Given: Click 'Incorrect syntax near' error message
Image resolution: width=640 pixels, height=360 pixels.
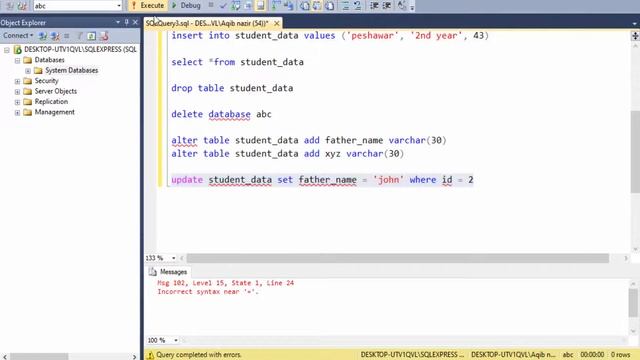Looking at the screenshot, I should coord(208,292).
